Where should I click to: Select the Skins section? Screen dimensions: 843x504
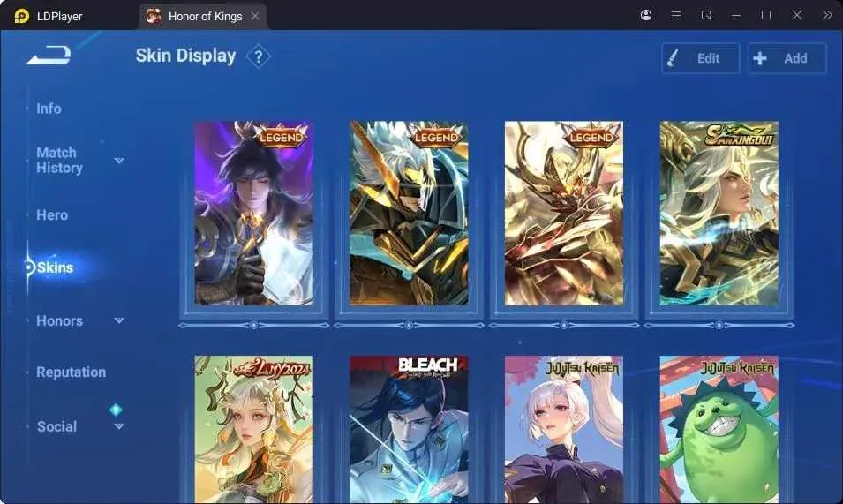55,267
